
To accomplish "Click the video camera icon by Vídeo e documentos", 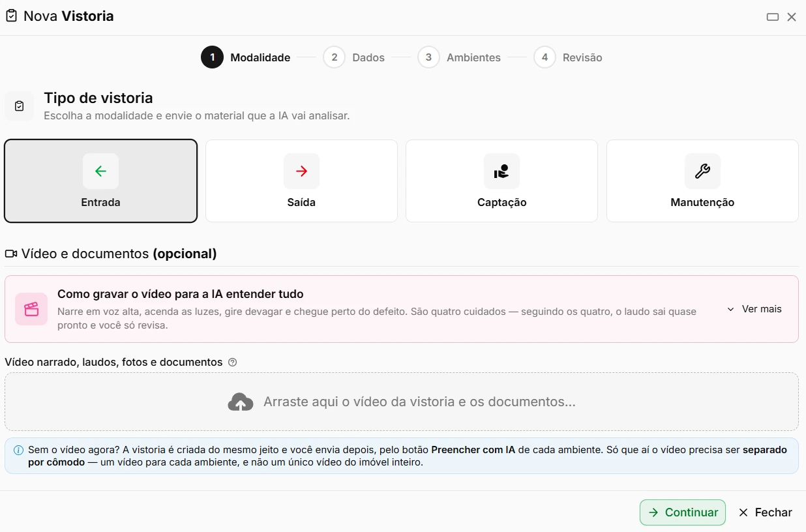I will pos(11,254).
